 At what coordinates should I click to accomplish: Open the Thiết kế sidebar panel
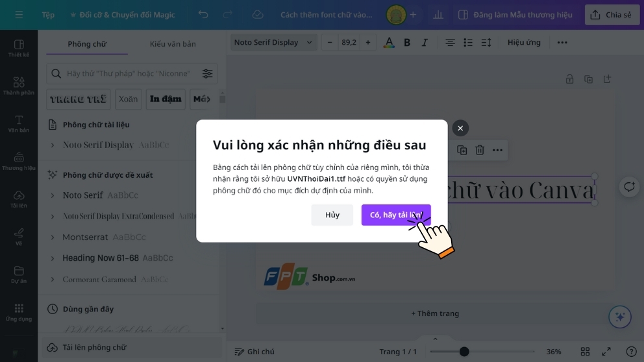tap(19, 48)
